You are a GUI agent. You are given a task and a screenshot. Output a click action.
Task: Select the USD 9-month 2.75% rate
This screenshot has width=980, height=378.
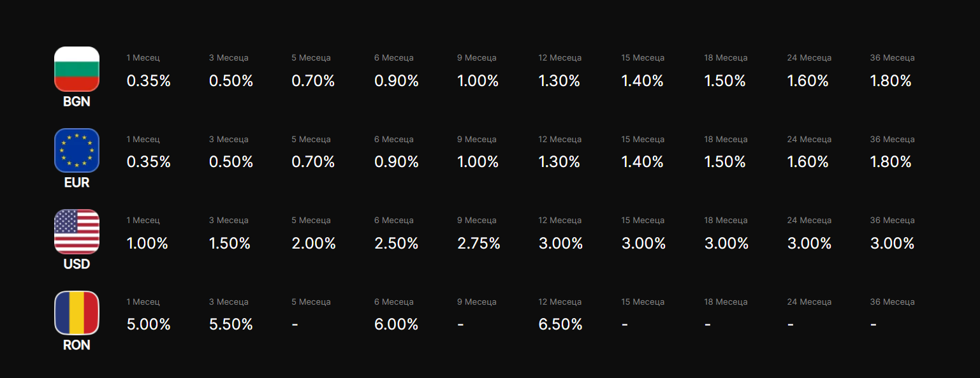point(479,244)
